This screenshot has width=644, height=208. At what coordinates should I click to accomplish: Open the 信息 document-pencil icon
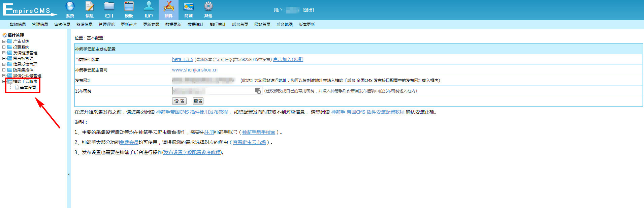point(90,6)
